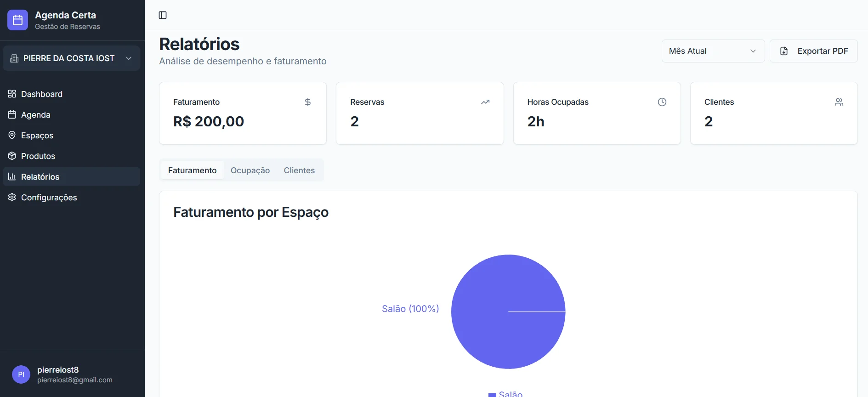This screenshot has height=397, width=868.
Task: Click the trending arrow icon in Reservas card
Action: click(x=485, y=102)
